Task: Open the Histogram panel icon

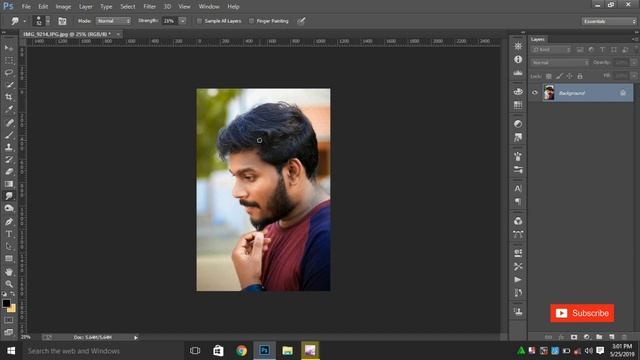Action: coord(518,73)
